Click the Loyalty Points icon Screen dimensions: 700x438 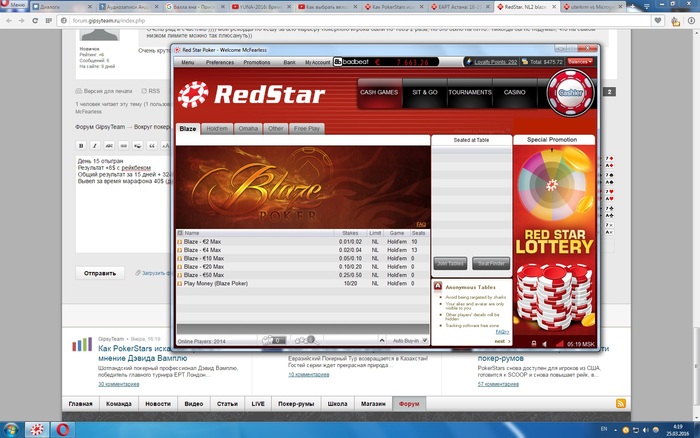pos(469,62)
